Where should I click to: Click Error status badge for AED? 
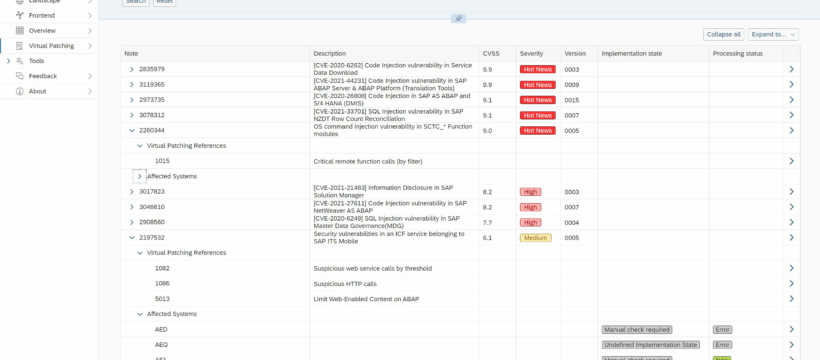[x=722, y=330]
